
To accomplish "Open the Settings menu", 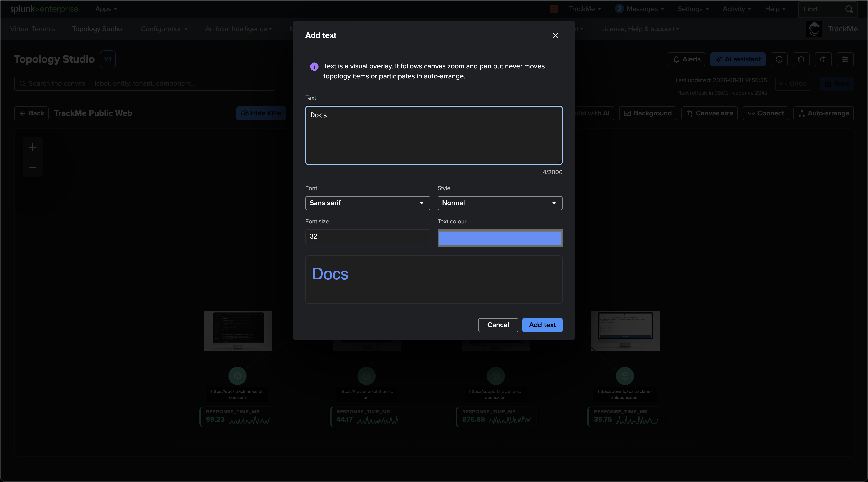I will (x=693, y=9).
